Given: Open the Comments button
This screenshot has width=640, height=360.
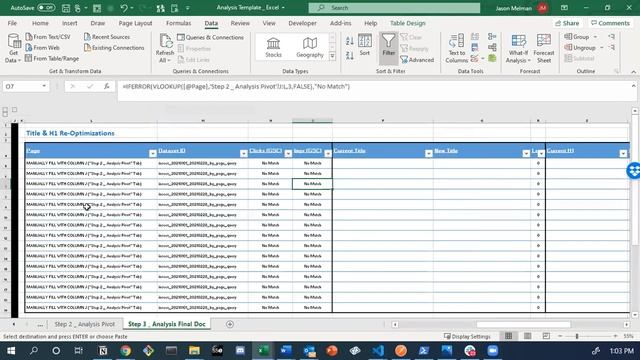Looking at the screenshot, I should click(610, 23).
